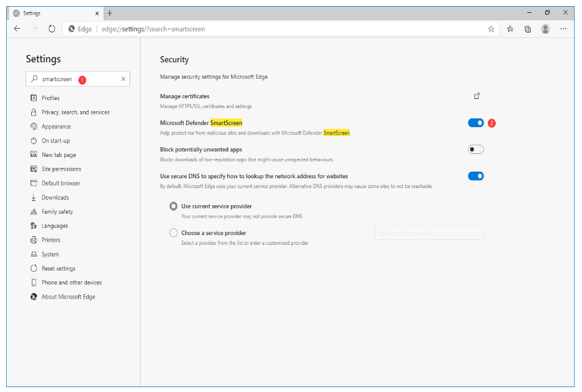Screen dimensions: 582x392
Task: Click the Appearance palette icon
Action: pos(34,126)
